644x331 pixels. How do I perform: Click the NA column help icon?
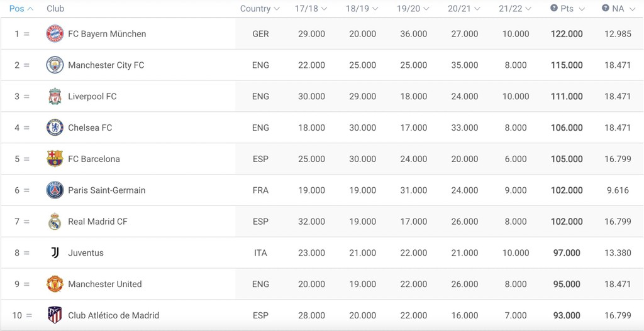point(606,8)
